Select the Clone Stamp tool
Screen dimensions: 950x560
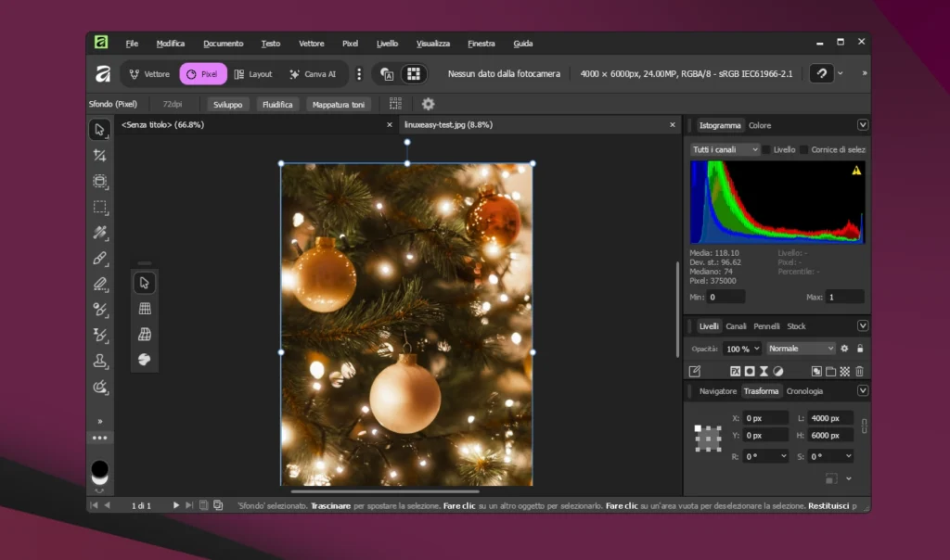point(100,362)
